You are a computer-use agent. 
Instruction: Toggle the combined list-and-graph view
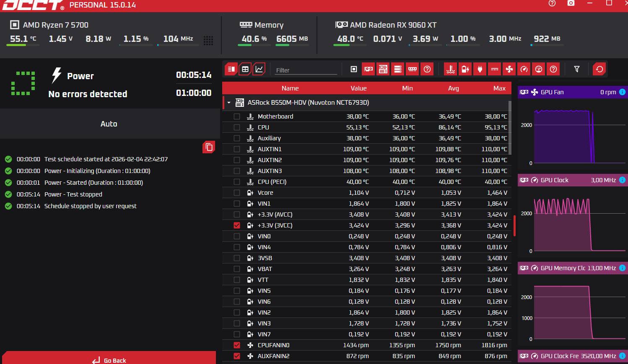click(x=231, y=69)
